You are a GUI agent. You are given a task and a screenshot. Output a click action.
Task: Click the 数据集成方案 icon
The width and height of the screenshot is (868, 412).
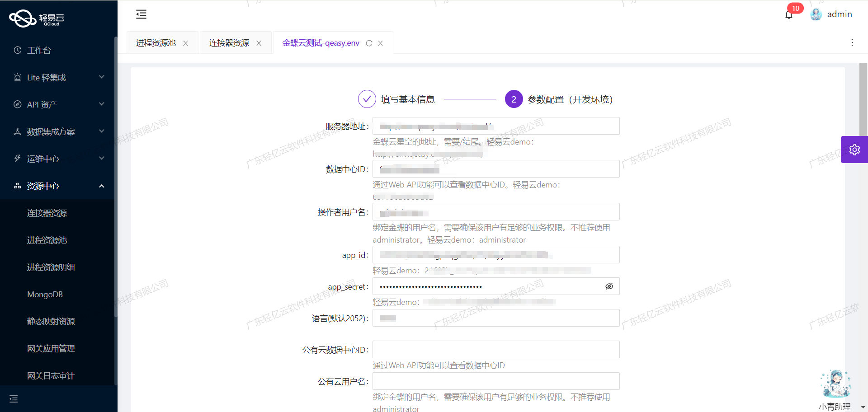point(18,131)
